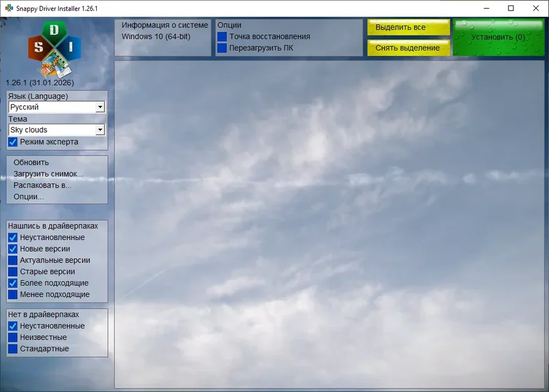Image resolution: width=549 pixels, height=392 pixels.
Task: Click the yellow Снять выделение button
Action: pyautogui.click(x=409, y=48)
